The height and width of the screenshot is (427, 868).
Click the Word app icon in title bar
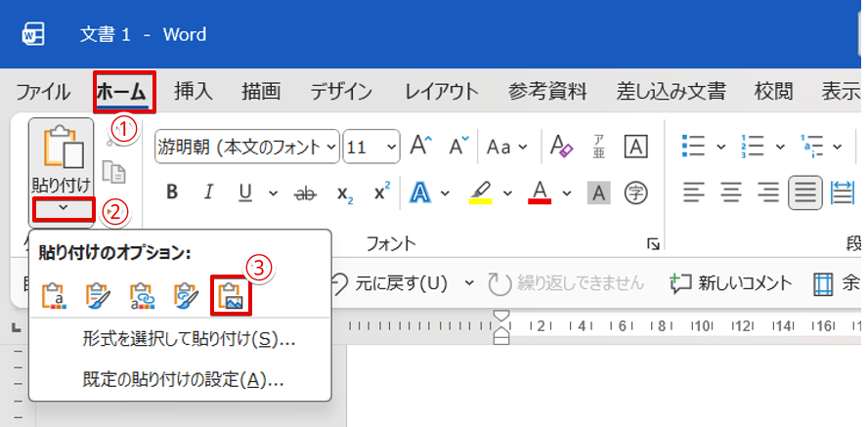click(32, 35)
